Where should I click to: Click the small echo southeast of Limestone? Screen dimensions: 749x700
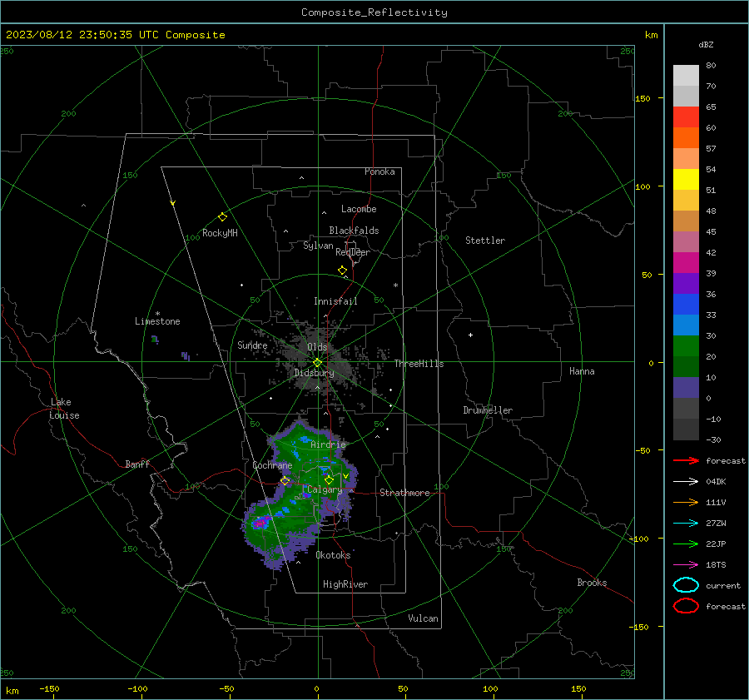point(186,356)
